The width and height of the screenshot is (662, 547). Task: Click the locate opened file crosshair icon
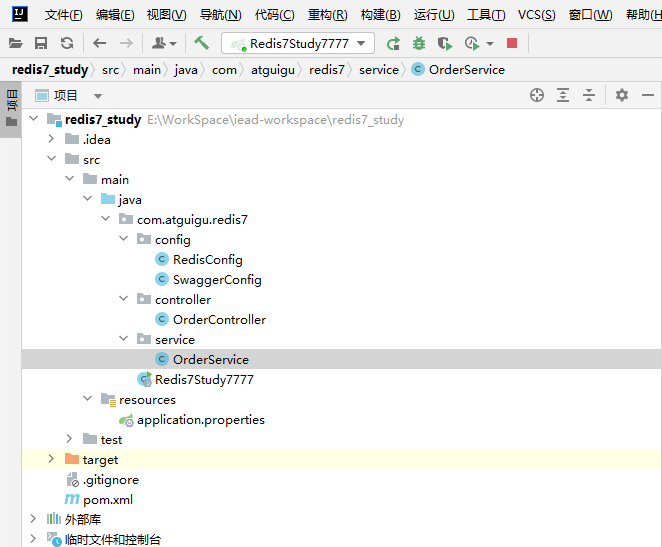tap(537, 95)
